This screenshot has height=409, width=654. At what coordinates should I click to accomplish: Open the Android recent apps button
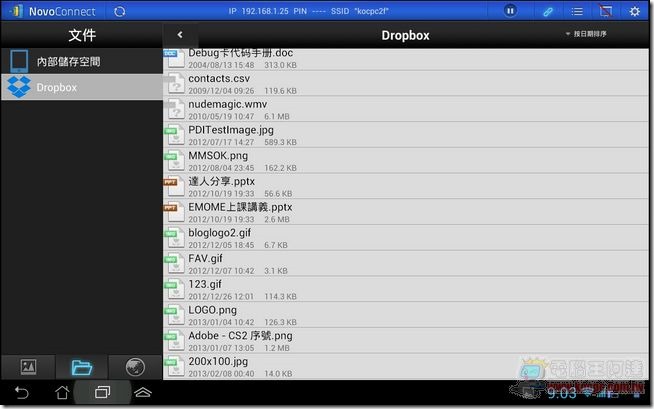(103, 392)
